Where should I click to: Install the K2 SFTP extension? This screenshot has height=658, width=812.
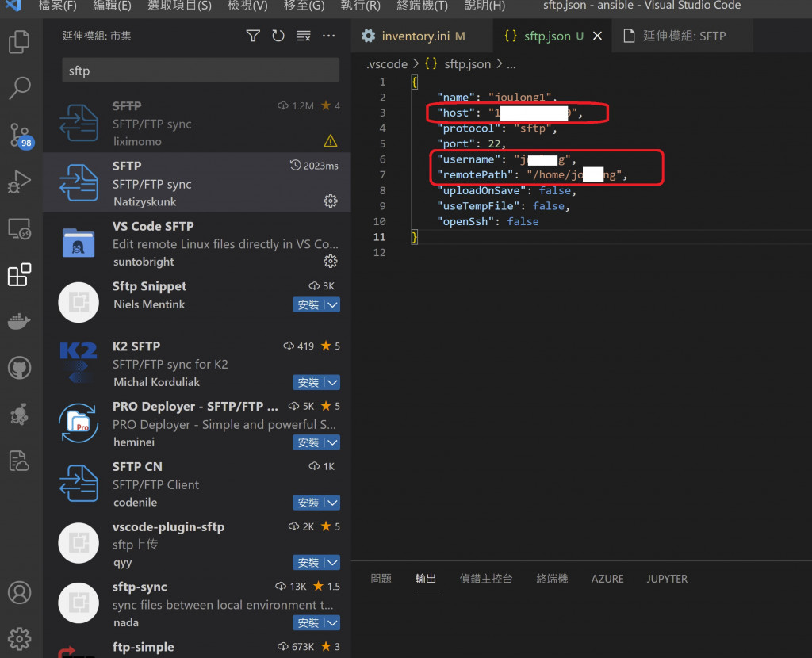pyautogui.click(x=308, y=383)
